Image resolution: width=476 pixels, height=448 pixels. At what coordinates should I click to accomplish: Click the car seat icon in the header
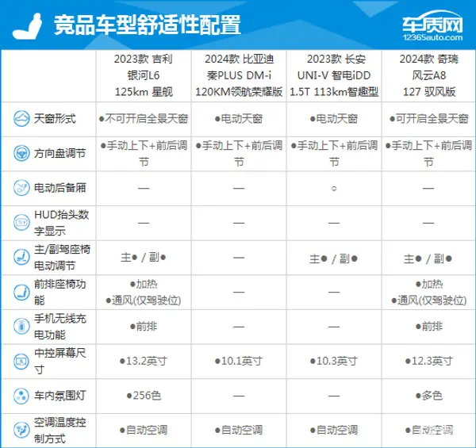click(x=27, y=26)
